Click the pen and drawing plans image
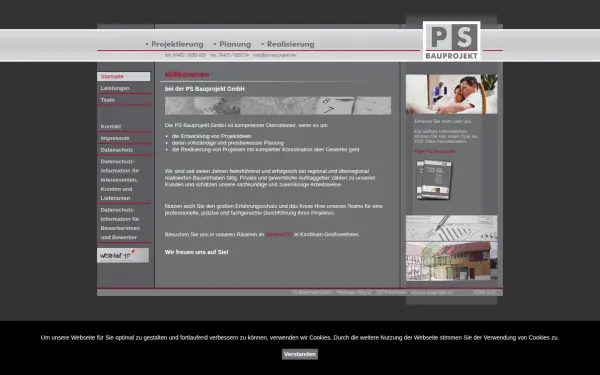This screenshot has width=600, height=375. (x=452, y=228)
